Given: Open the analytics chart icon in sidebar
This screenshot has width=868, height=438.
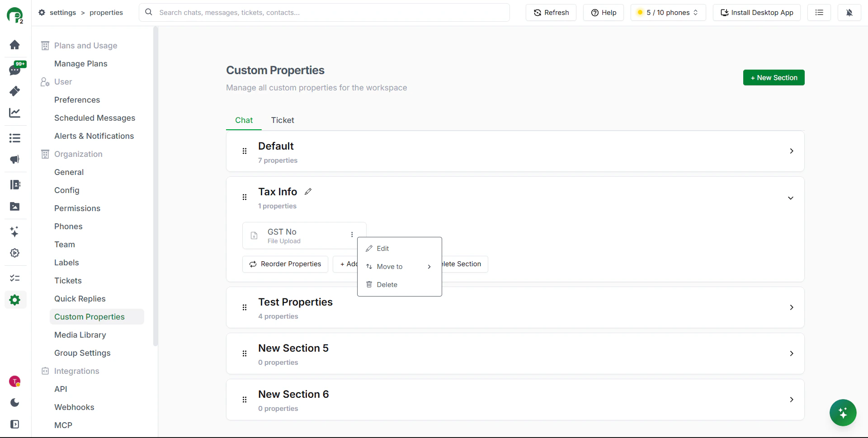Looking at the screenshot, I should click(x=15, y=113).
